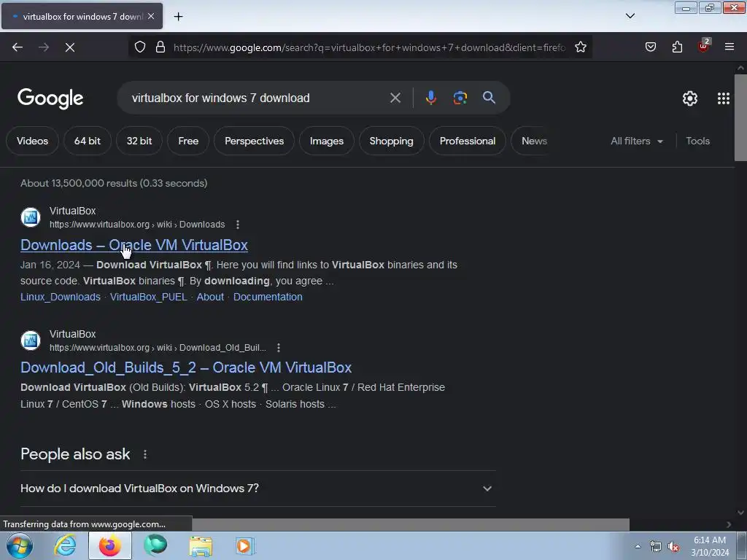747x560 pixels.
Task: Clear the search query text
Action: [x=395, y=98]
